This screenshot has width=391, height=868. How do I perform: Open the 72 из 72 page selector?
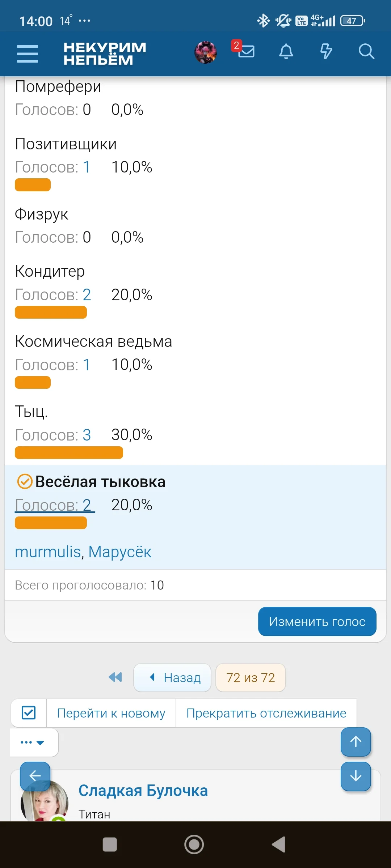(x=251, y=677)
